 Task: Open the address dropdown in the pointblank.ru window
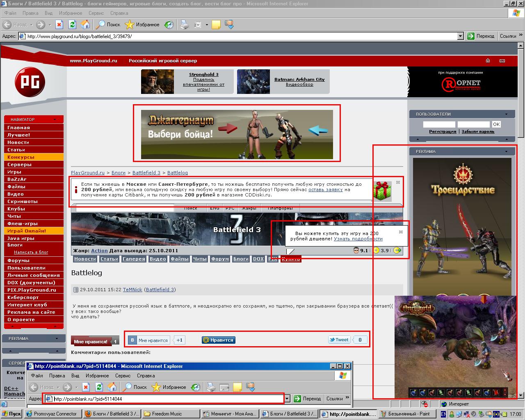coord(287,398)
